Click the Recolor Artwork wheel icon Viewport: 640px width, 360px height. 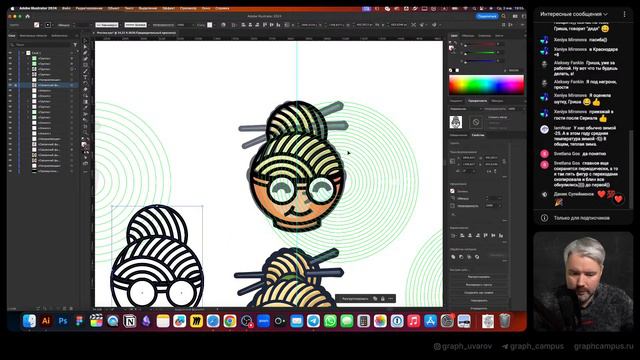coord(223,25)
